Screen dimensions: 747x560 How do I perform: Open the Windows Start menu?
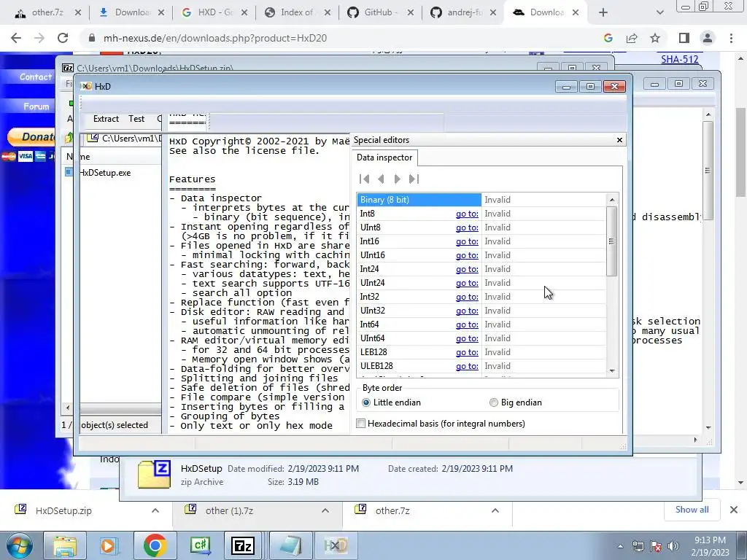coord(19,545)
